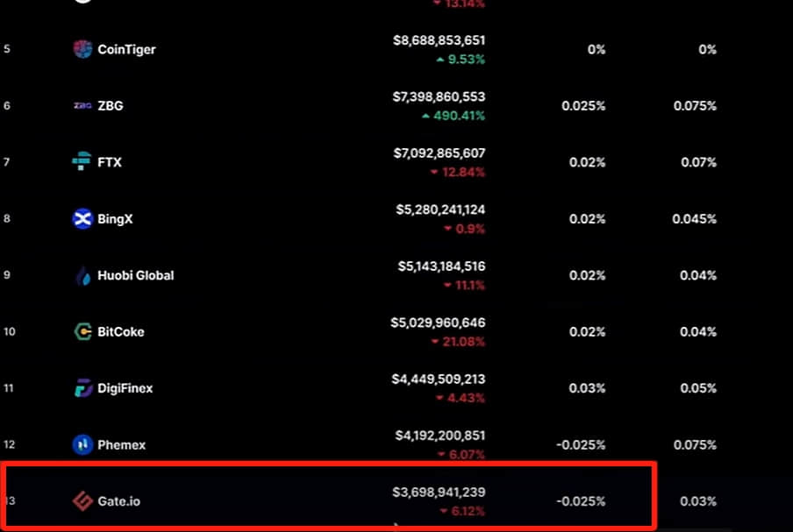
Task: Open the Huobi Global name link
Action: point(136,275)
